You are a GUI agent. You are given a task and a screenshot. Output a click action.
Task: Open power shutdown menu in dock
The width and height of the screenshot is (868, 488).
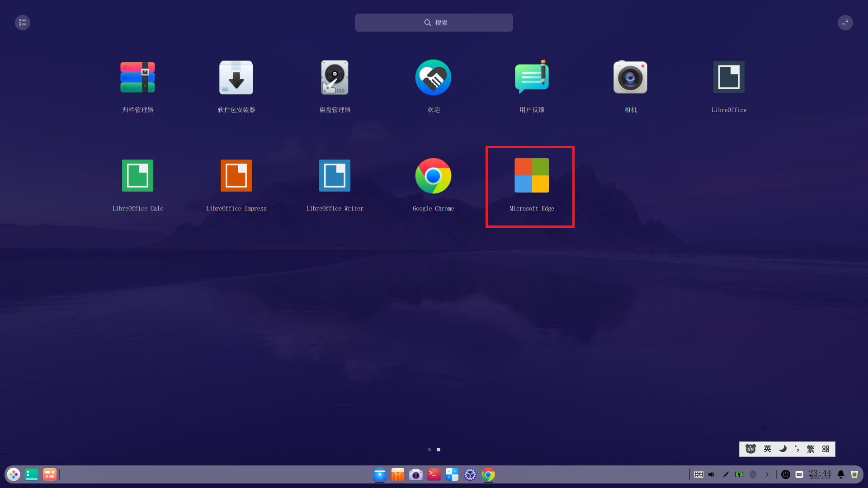pos(786,474)
